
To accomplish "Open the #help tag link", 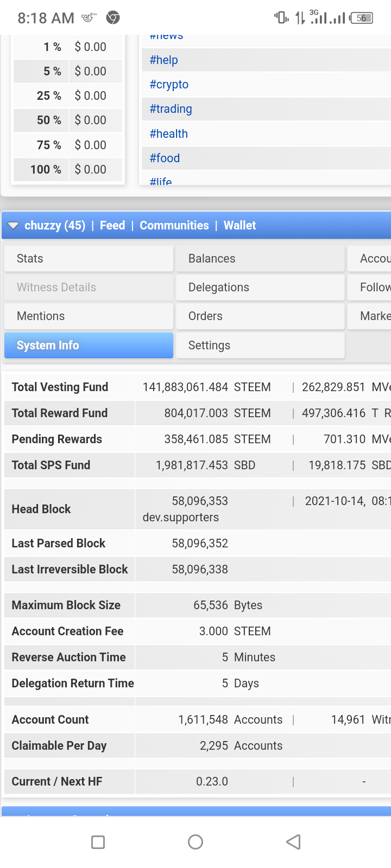I will [163, 60].
